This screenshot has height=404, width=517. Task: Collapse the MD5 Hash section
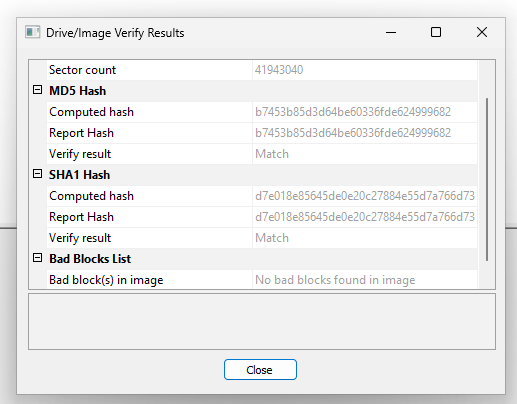37,90
